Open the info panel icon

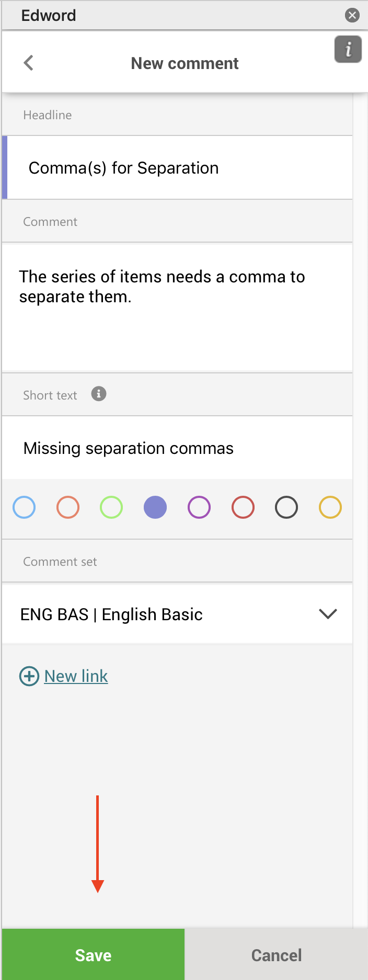pos(348,50)
